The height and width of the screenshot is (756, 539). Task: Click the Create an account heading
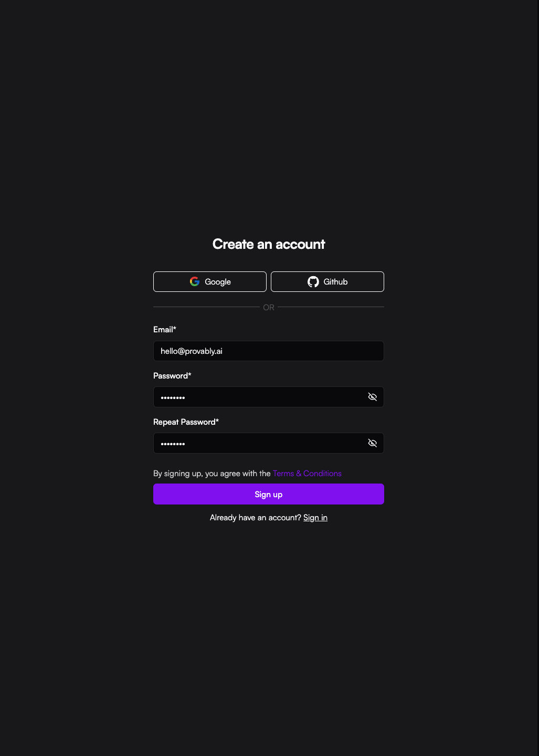click(269, 244)
